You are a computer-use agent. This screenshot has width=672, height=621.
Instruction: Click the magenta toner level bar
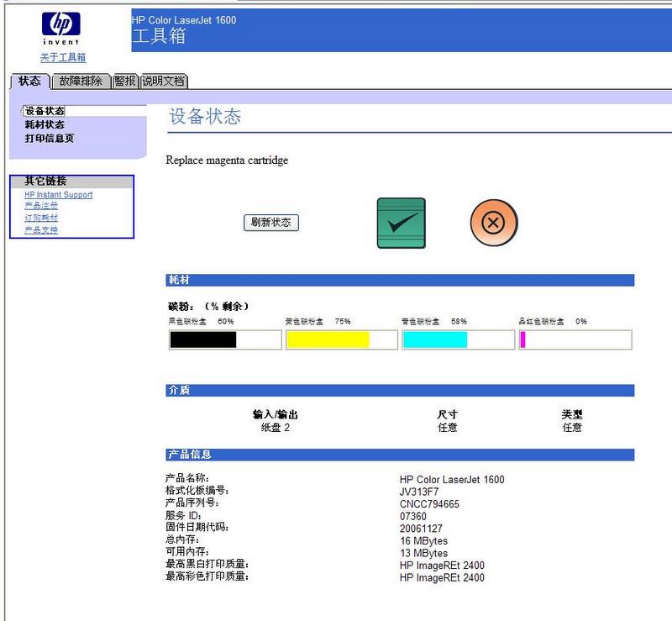[x=575, y=339]
